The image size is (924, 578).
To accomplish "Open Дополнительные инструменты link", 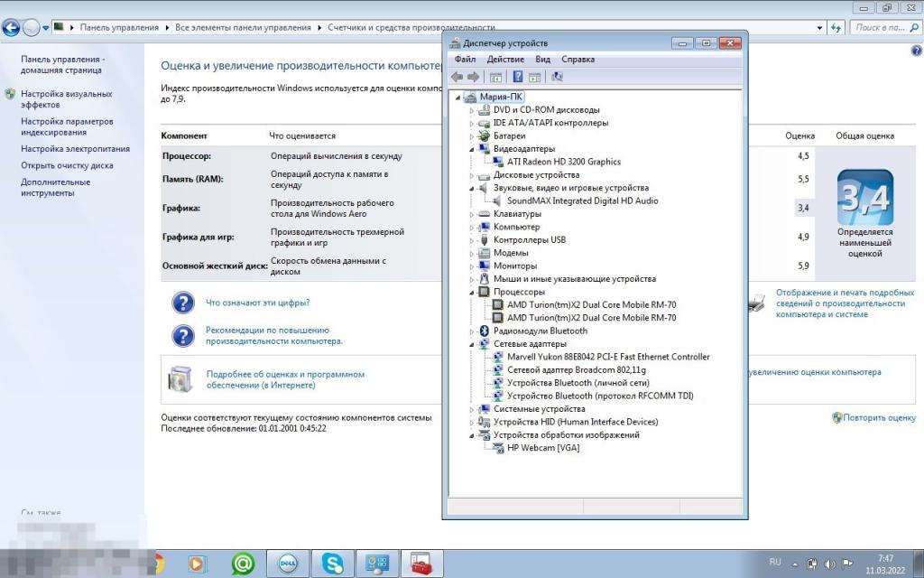I will (55, 188).
